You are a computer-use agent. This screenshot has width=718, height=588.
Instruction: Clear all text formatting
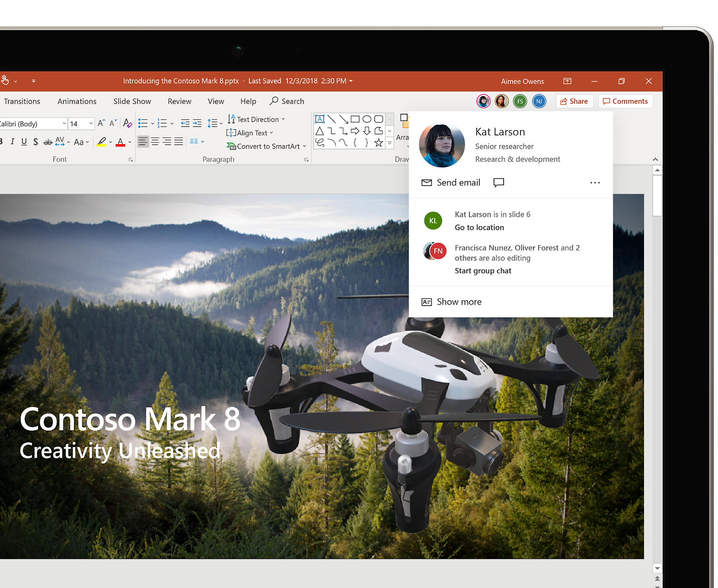pyautogui.click(x=127, y=123)
